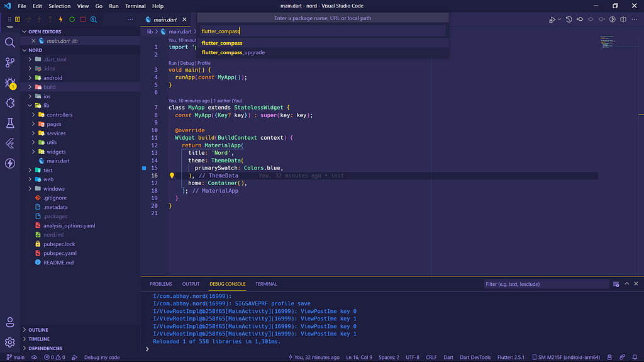Screen dimensions: 644x362
Task: Click Profile code lens above main
Action: (204, 63)
